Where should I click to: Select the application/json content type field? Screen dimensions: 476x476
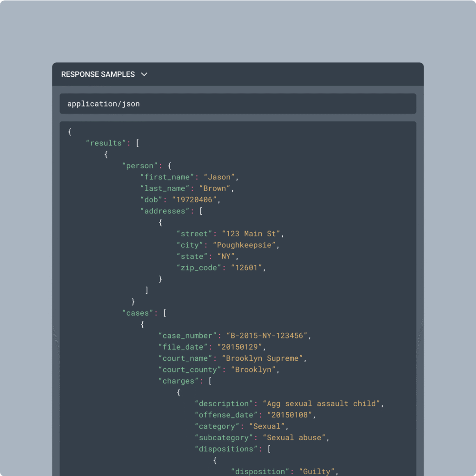pyautogui.click(x=238, y=104)
